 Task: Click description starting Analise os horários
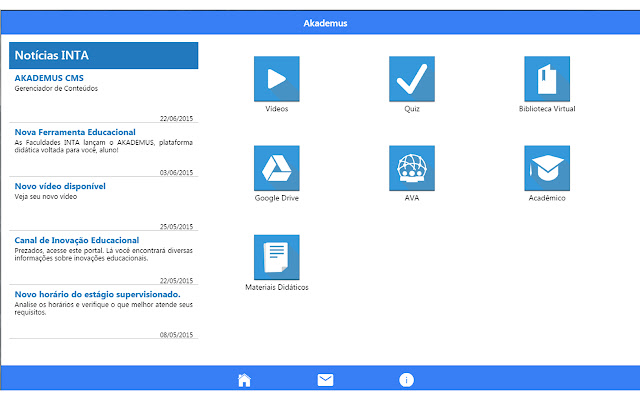click(x=104, y=309)
